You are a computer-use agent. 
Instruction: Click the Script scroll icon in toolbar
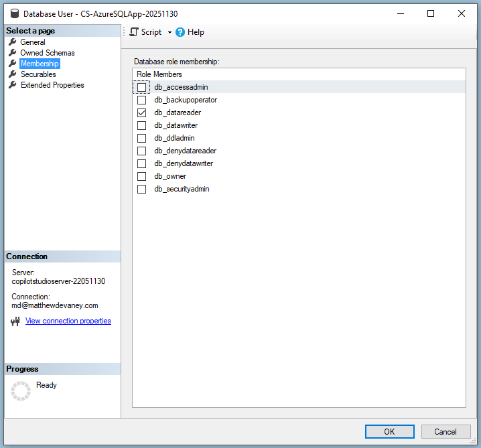tap(134, 32)
